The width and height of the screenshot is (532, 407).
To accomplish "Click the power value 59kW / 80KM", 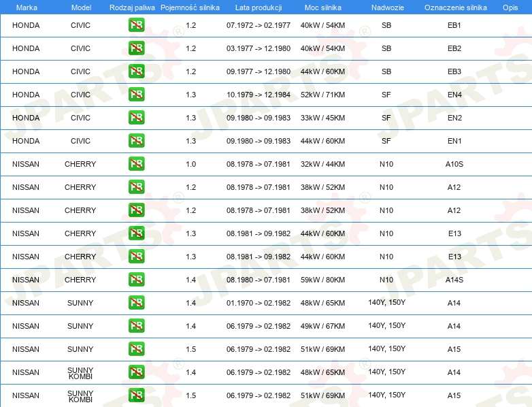I will click(322, 280).
